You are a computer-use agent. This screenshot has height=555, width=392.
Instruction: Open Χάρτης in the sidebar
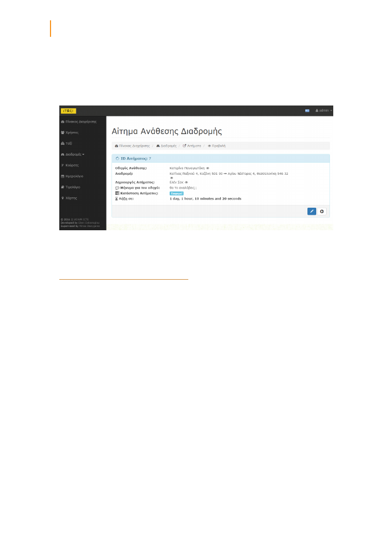(69, 198)
